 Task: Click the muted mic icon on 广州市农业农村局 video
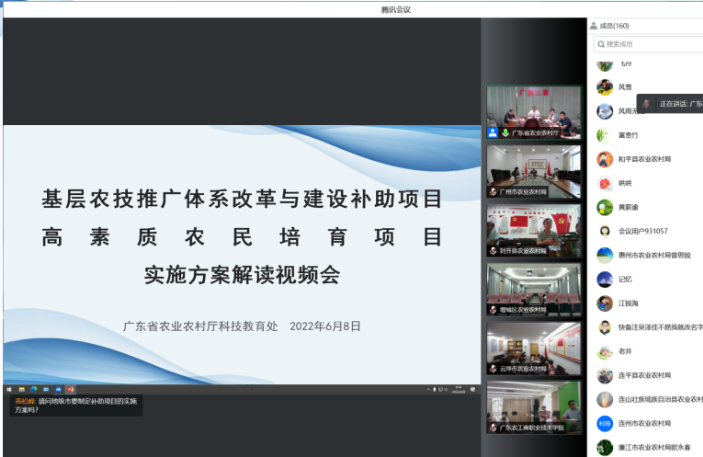pyautogui.click(x=493, y=191)
